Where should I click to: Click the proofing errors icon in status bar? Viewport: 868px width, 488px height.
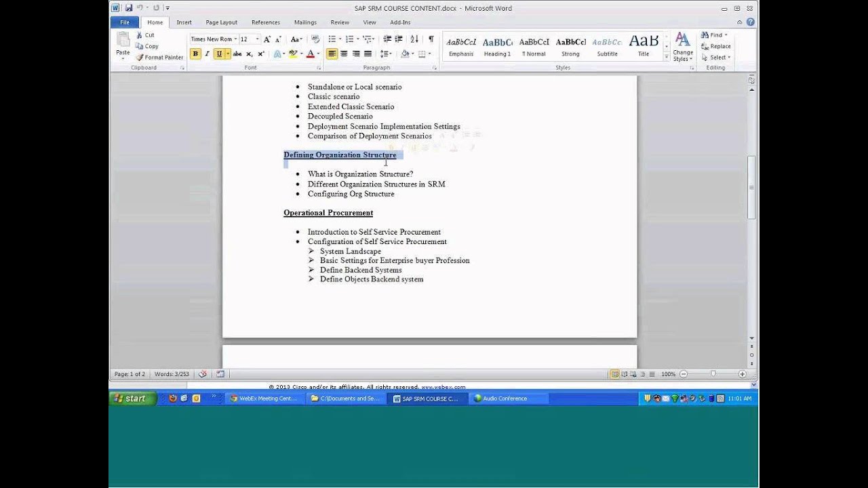(x=202, y=374)
